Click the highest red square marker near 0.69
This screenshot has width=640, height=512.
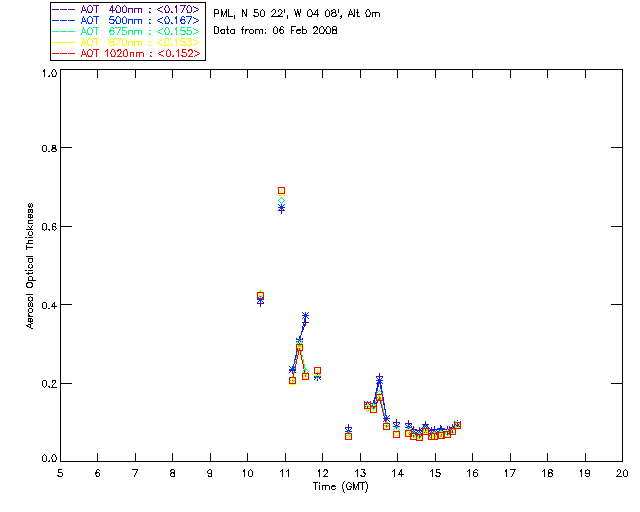281,191
